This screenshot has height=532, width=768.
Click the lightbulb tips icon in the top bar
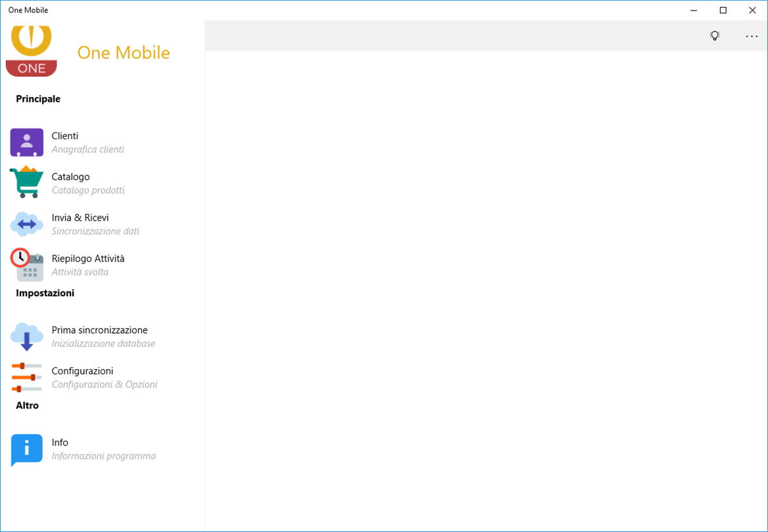pos(715,35)
